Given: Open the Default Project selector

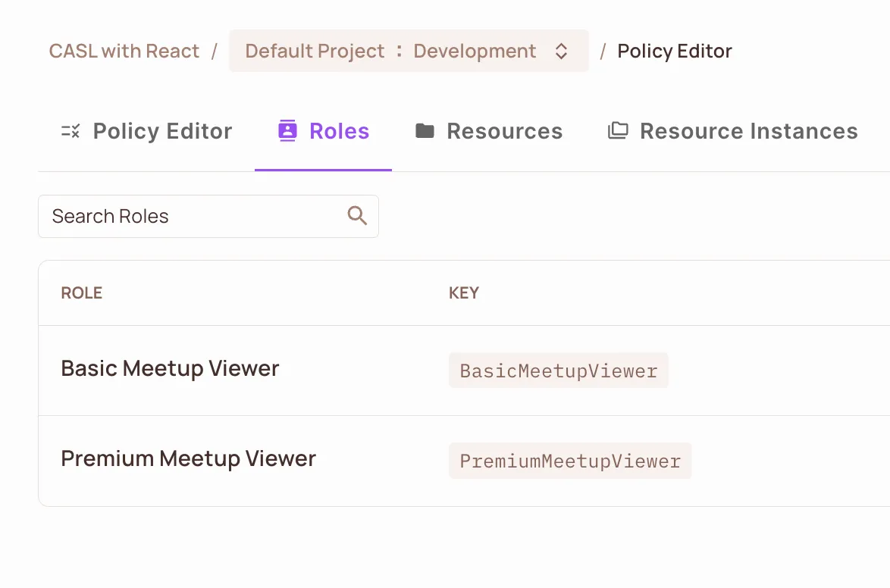Looking at the screenshot, I should pos(315,52).
